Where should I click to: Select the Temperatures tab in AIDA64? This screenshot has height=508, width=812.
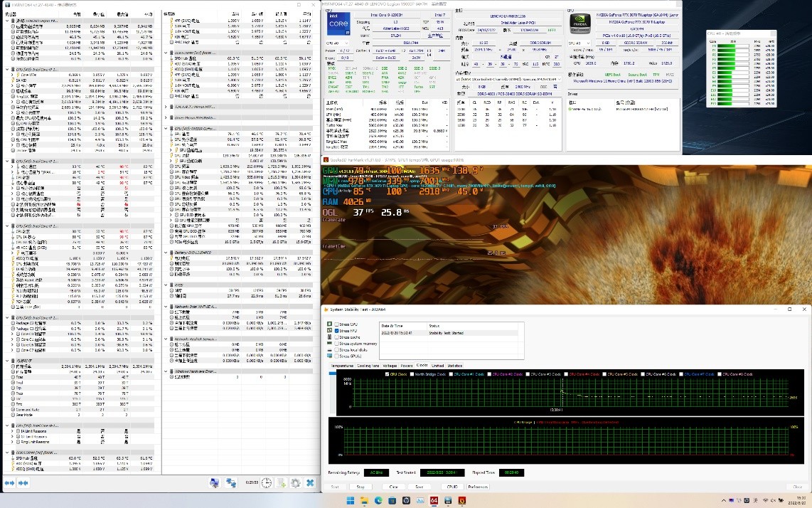coord(343,365)
